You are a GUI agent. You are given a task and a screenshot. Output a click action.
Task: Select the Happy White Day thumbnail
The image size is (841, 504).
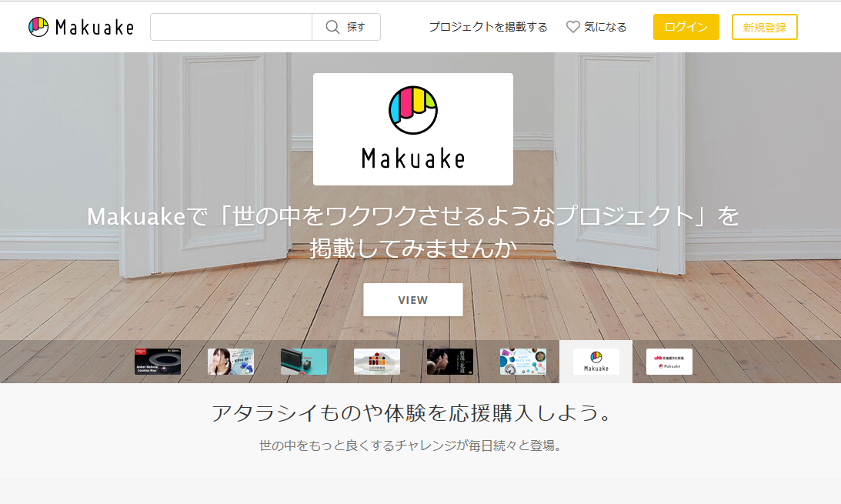pyautogui.click(x=523, y=362)
